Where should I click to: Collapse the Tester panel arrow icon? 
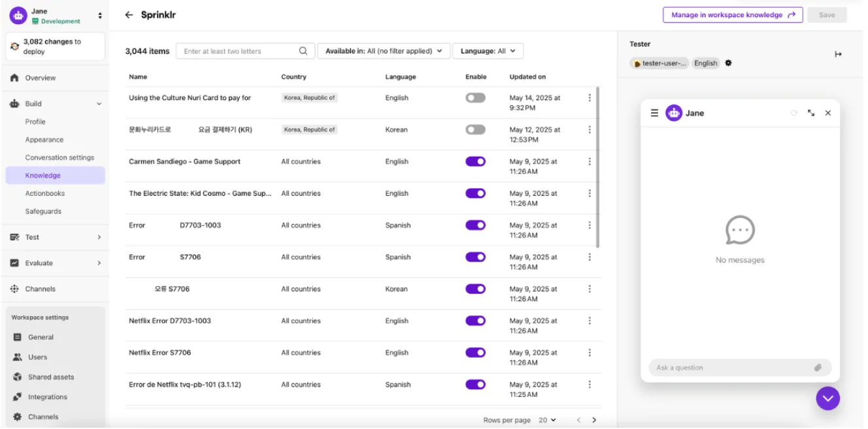pos(839,54)
